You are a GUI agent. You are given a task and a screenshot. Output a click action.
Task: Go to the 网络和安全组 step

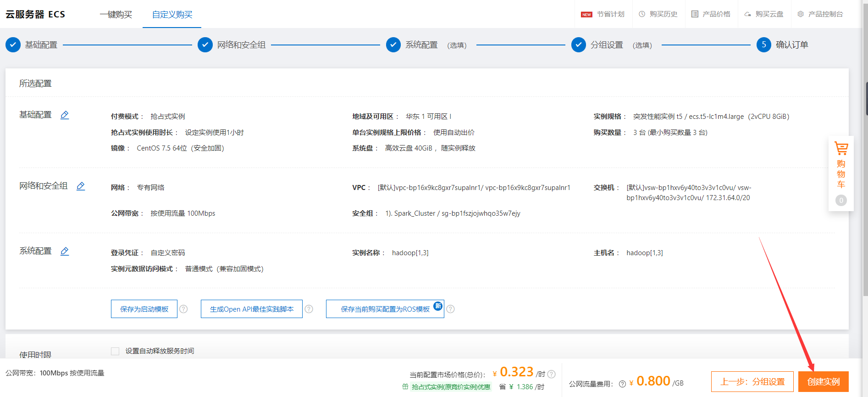(x=242, y=45)
